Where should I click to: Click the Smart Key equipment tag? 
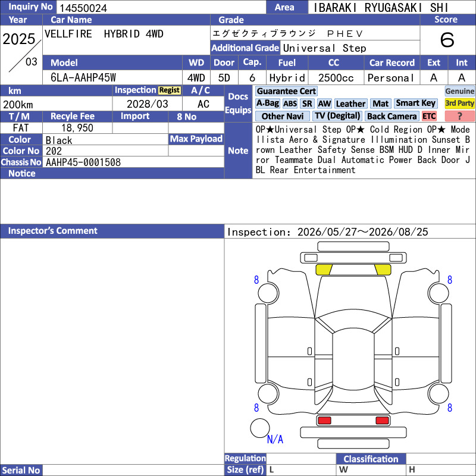pyautogui.click(x=416, y=103)
